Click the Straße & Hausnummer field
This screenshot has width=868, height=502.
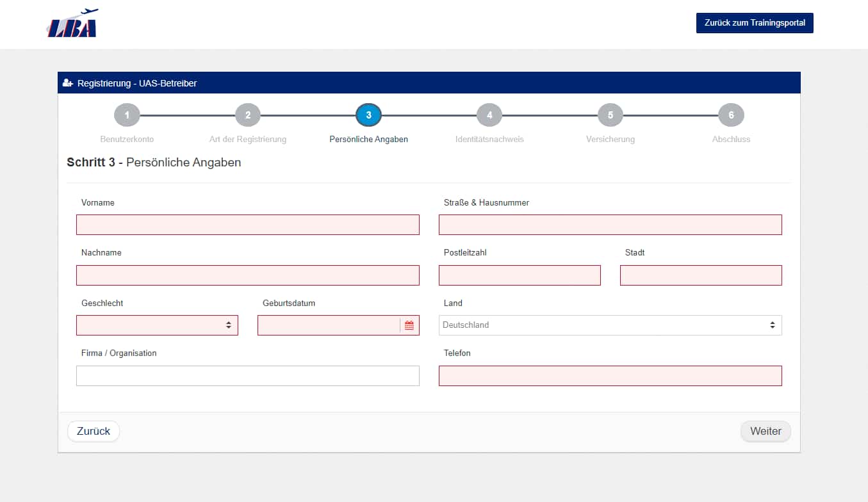(610, 225)
